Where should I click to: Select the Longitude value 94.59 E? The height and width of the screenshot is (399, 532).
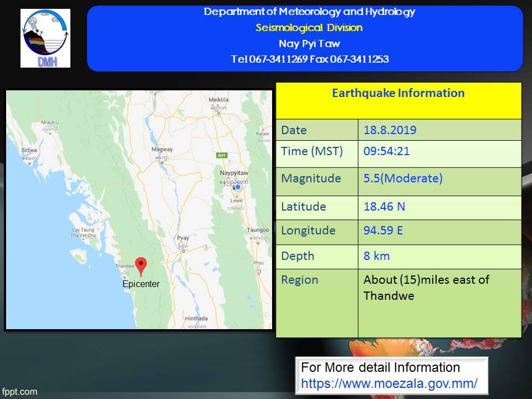coord(383,231)
